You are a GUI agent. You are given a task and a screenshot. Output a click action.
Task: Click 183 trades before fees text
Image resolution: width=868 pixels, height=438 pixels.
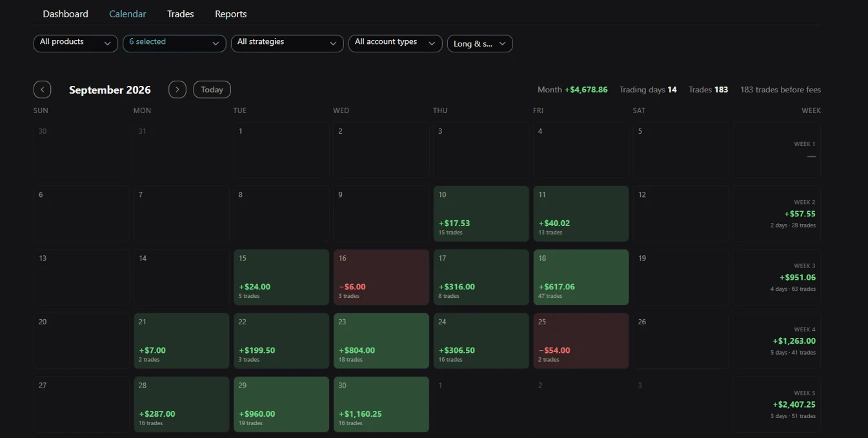781,90
